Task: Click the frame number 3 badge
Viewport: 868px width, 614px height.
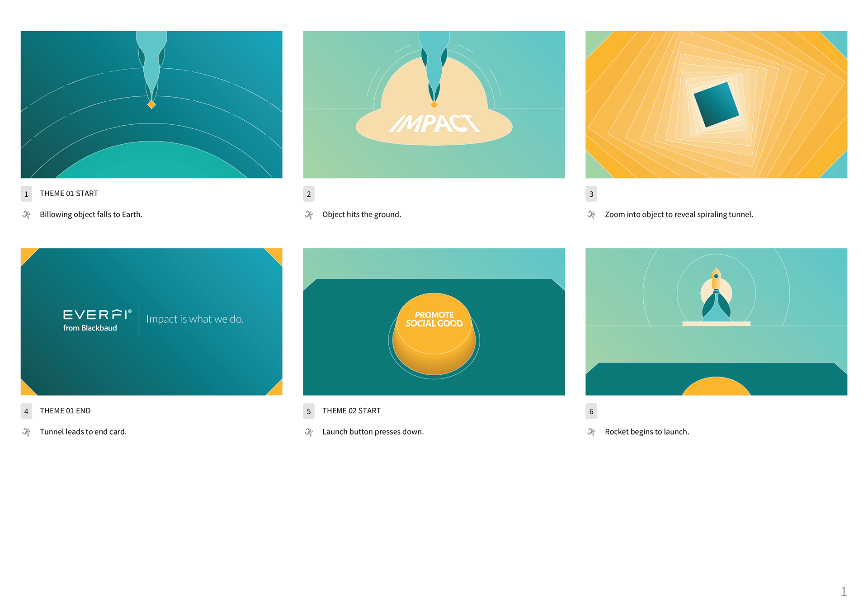Action: (591, 194)
